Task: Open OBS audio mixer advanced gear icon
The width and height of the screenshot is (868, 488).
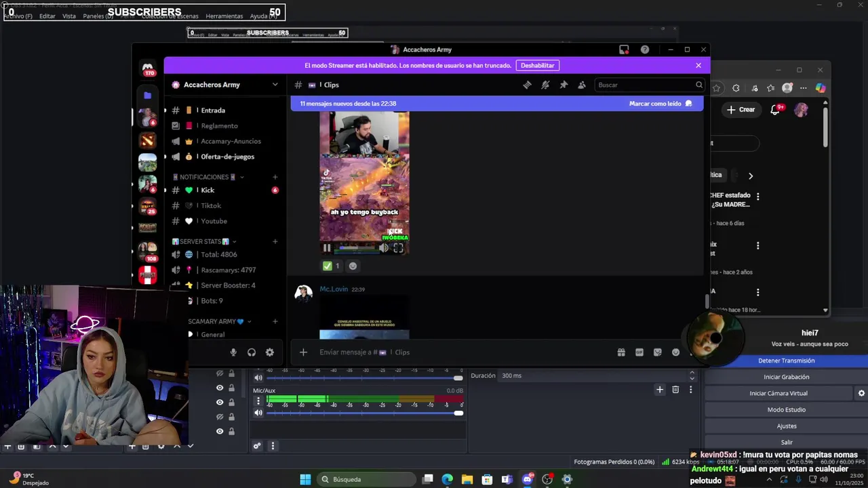Action: click(x=257, y=446)
